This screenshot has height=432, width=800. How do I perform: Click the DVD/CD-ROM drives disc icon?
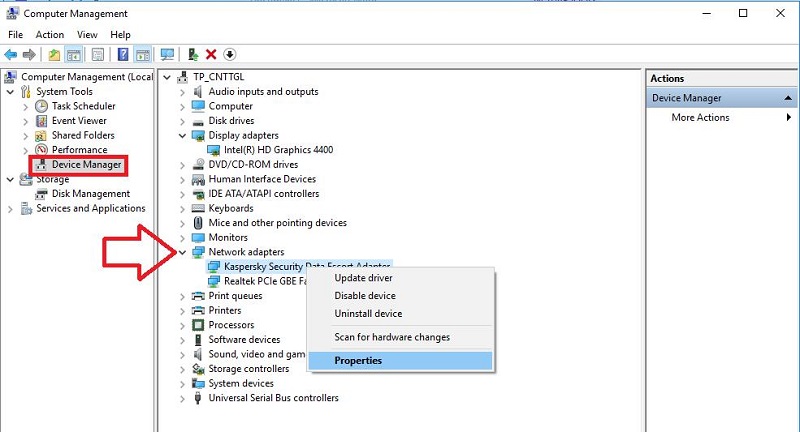coord(198,165)
